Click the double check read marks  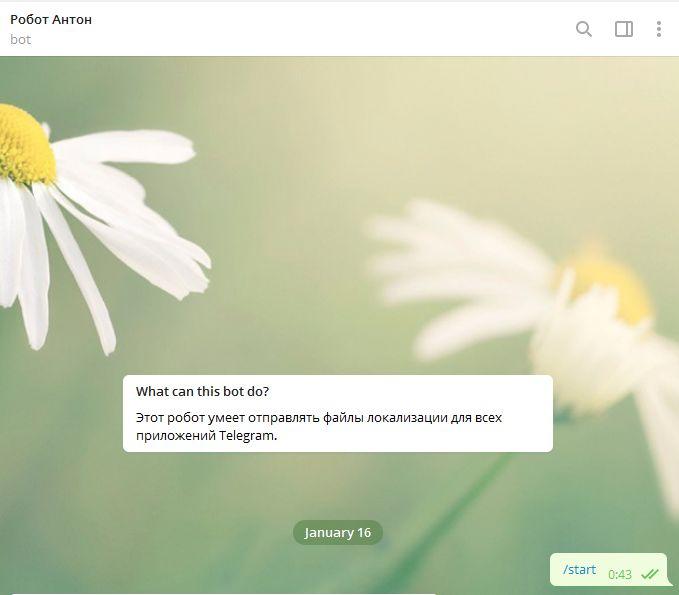coord(650,574)
